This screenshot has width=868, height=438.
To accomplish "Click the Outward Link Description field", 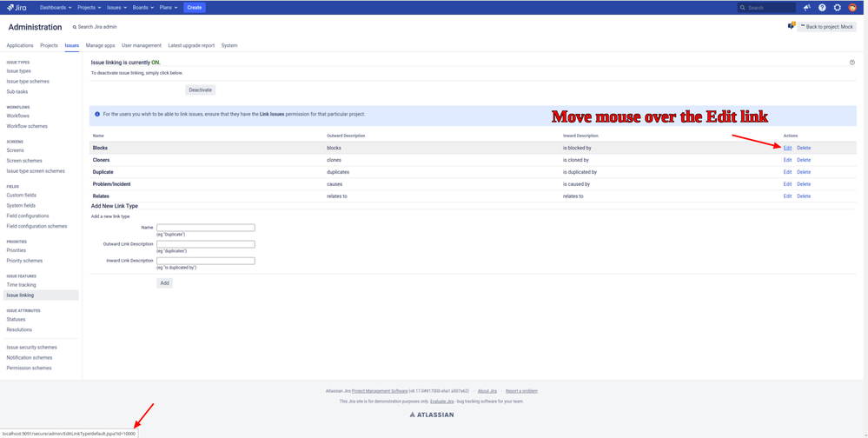I will pyautogui.click(x=206, y=244).
